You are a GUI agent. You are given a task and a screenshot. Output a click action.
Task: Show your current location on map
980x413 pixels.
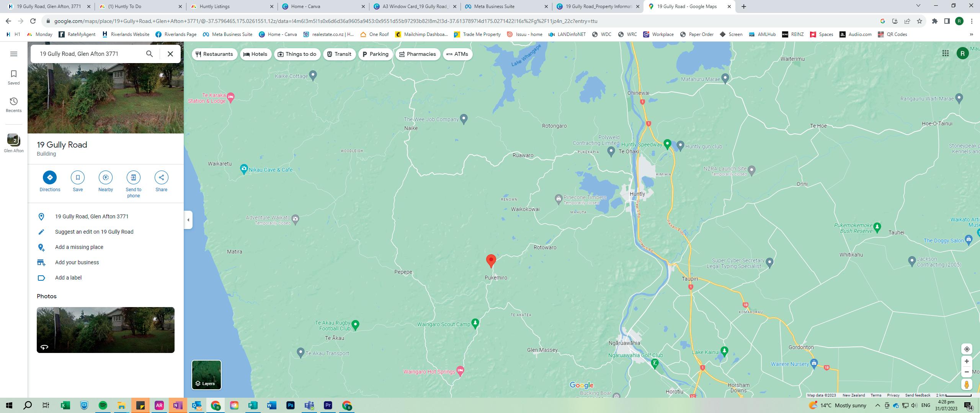click(966, 349)
